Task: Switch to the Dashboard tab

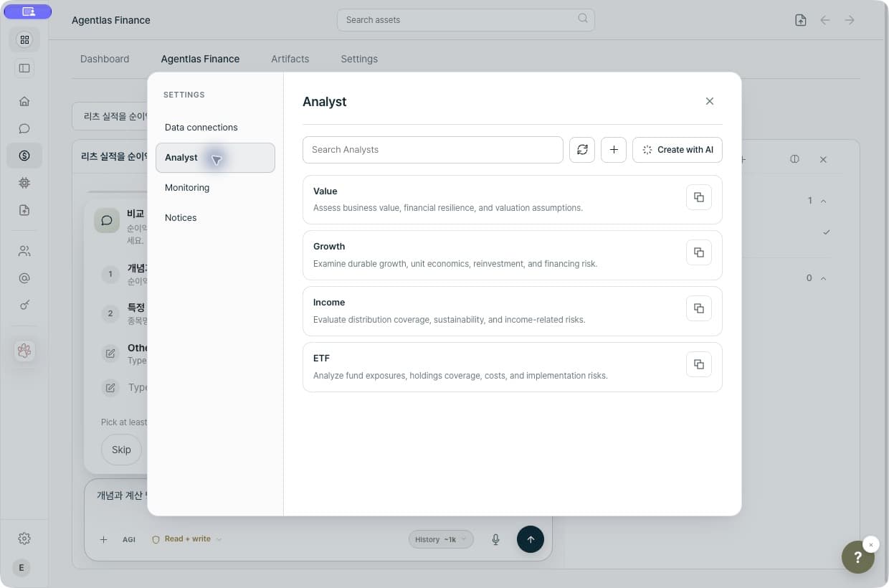Action: (105, 59)
